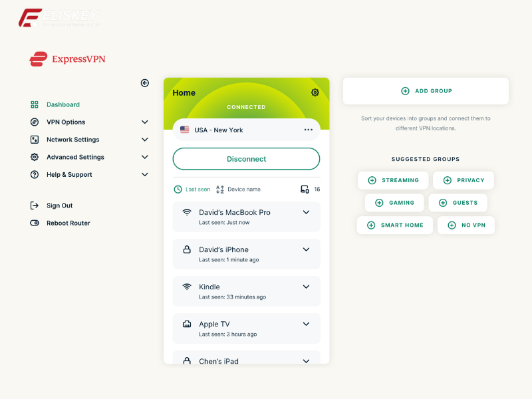Screen dimensions: 532x399
Task: Click the ExpressVPN logo
Action: coord(67,59)
